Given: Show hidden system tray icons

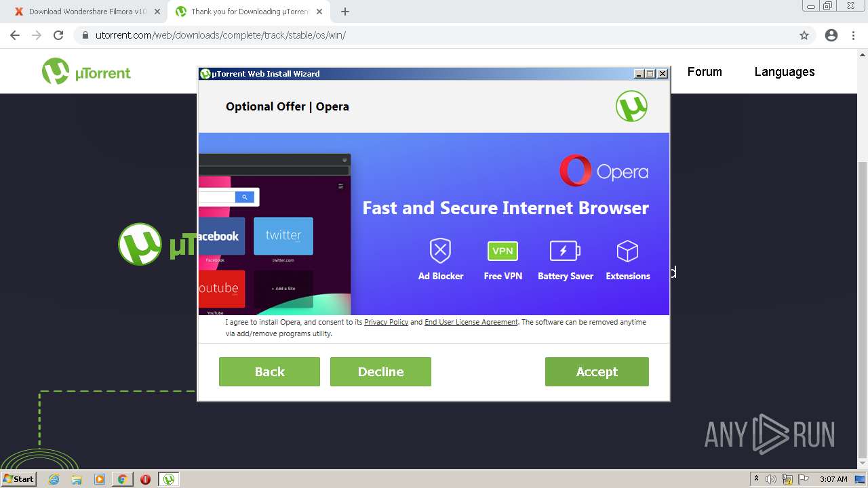Looking at the screenshot, I should tap(757, 479).
